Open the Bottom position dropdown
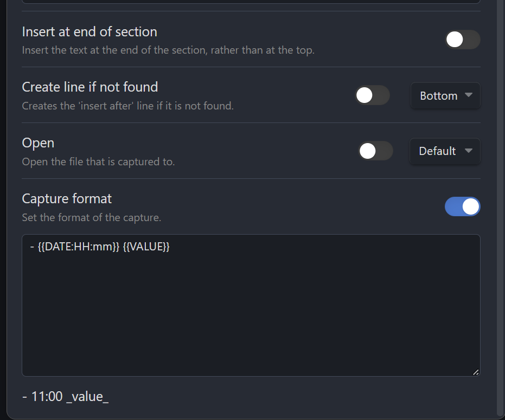The width and height of the screenshot is (505, 420). (445, 95)
